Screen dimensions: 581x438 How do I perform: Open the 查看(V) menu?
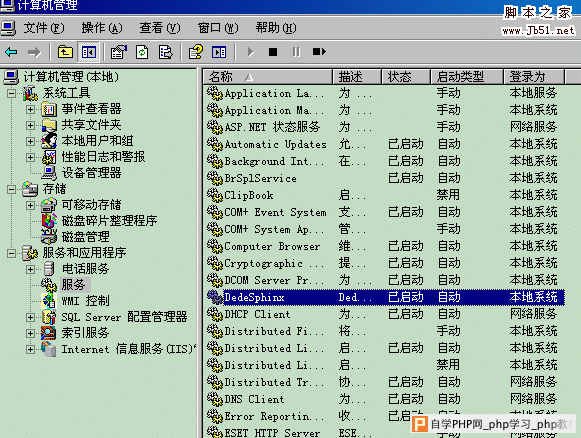pyautogui.click(x=160, y=28)
